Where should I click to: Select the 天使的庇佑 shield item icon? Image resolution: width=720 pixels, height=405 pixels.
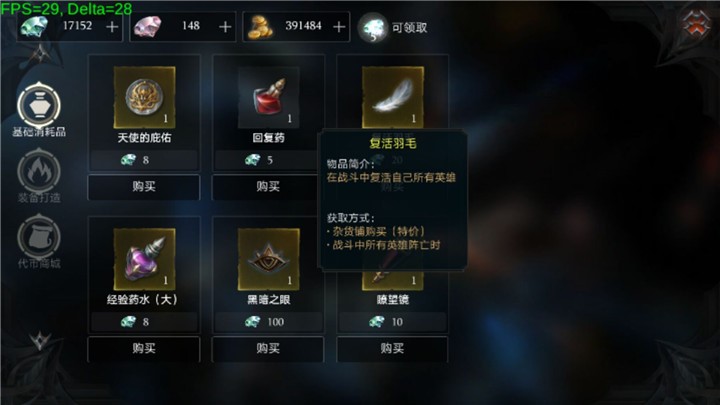144,97
